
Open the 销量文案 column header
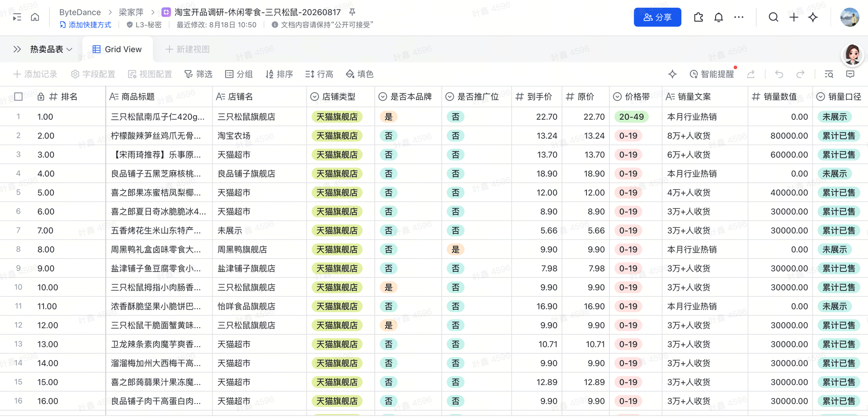pyautogui.click(x=705, y=97)
